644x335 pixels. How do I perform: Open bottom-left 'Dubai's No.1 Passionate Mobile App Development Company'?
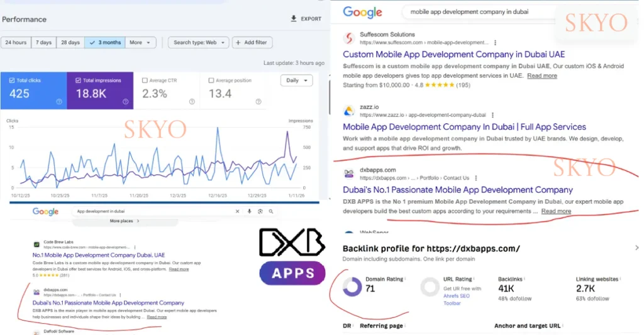108,302
